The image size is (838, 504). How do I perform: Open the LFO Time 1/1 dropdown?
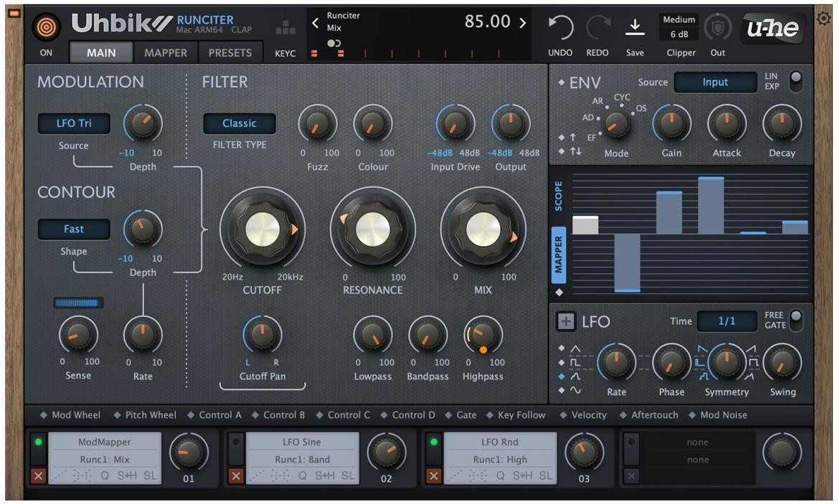(727, 321)
